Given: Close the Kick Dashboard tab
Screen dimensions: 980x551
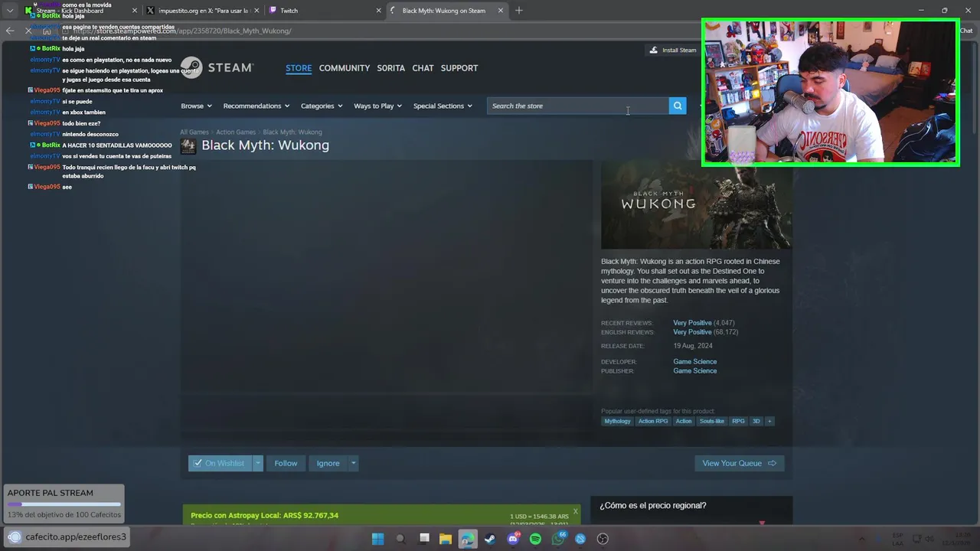Looking at the screenshot, I should pos(135,11).
